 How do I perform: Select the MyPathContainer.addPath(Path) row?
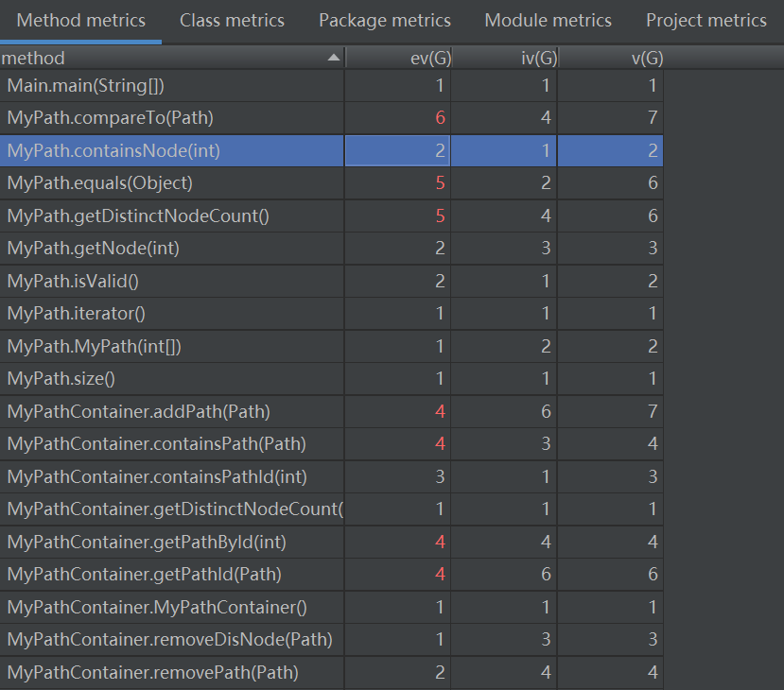pos(332,411)
